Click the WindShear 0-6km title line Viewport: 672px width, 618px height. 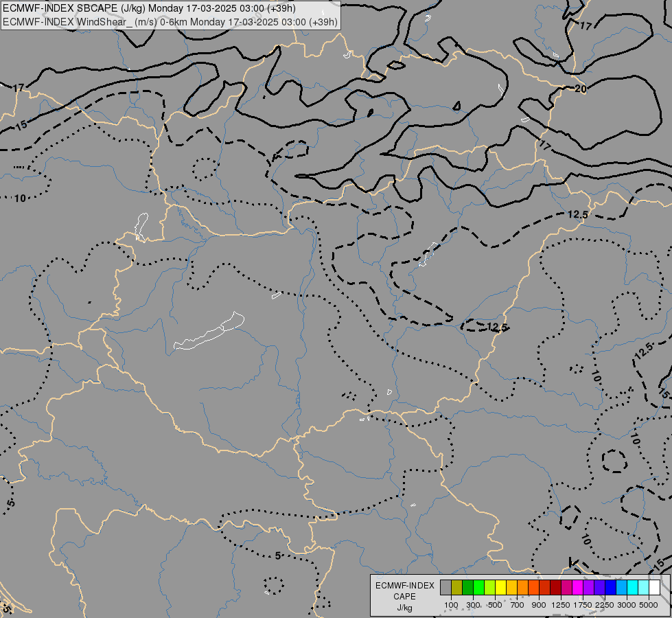[170, 22]
